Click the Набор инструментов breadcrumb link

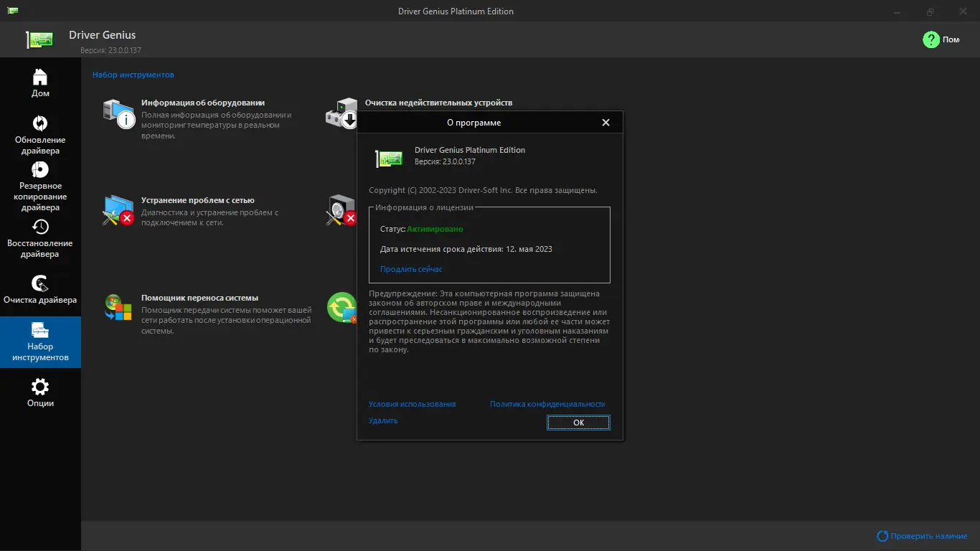(133, 75)
